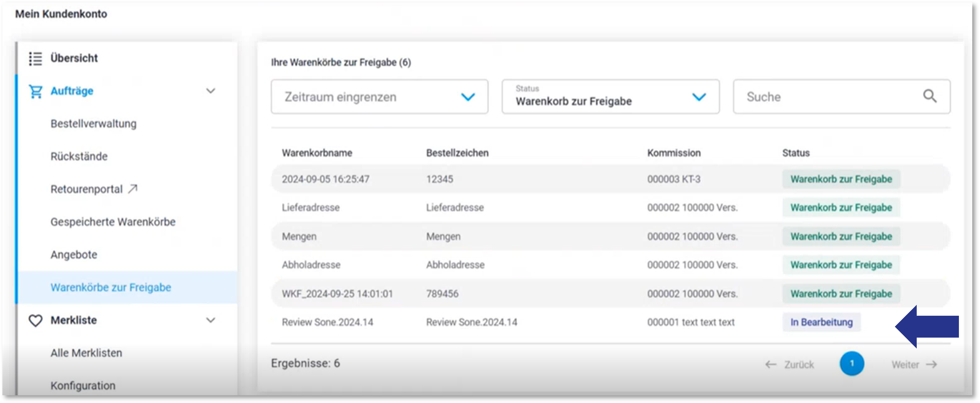Click the Kommission column header

coord(674,153)
